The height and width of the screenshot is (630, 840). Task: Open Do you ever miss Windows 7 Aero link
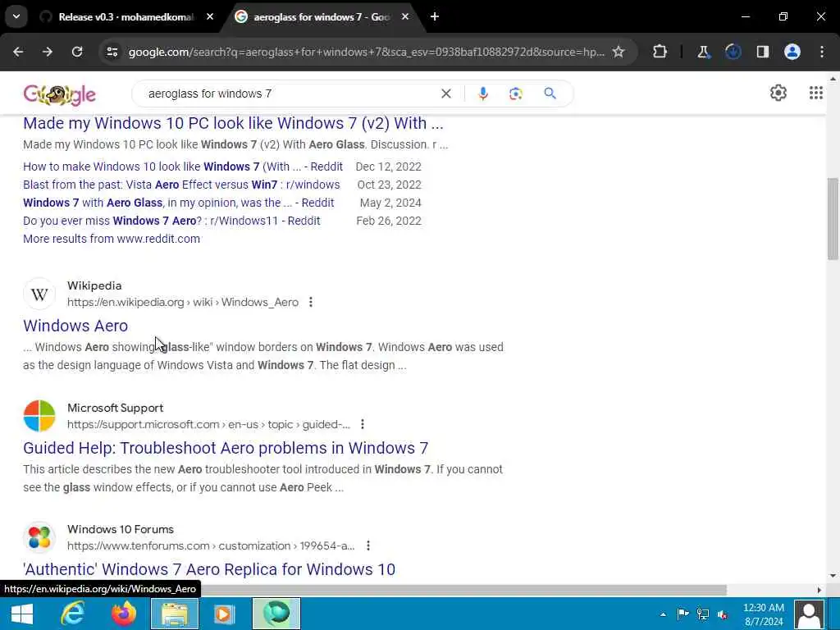tap(171, 221)
